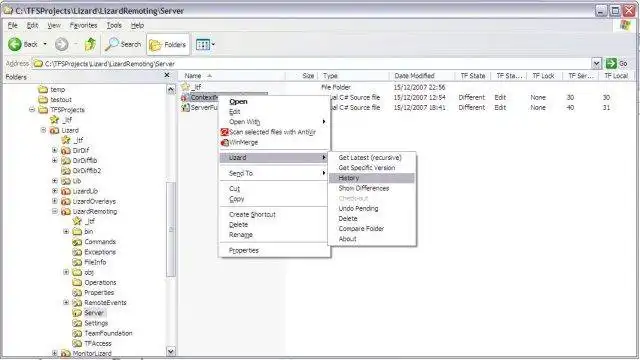The width and height of the screenshot is (640, 360).
Task: Select the DirDifflib2 folder in tree
Action: click(81, 171)
